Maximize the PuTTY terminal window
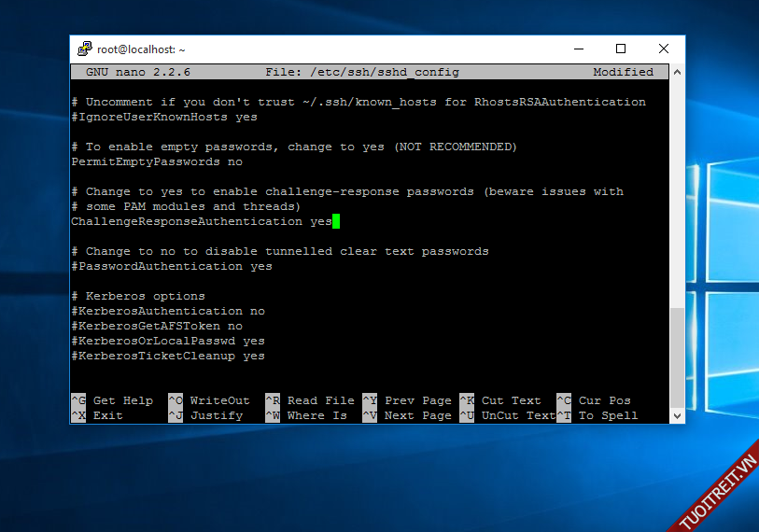The image size is (759, 532). pyautogui.click(x=621, y=49)
